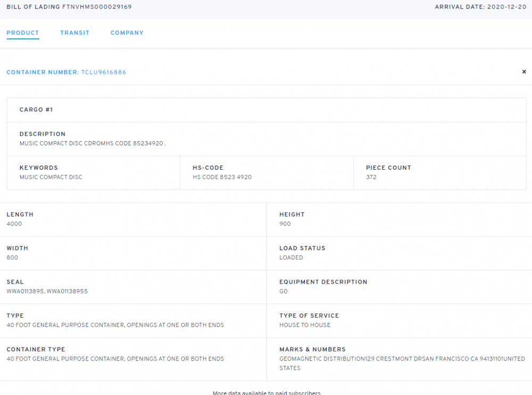Open the Company tab
The image size is (532, 395).
point(127,33)
